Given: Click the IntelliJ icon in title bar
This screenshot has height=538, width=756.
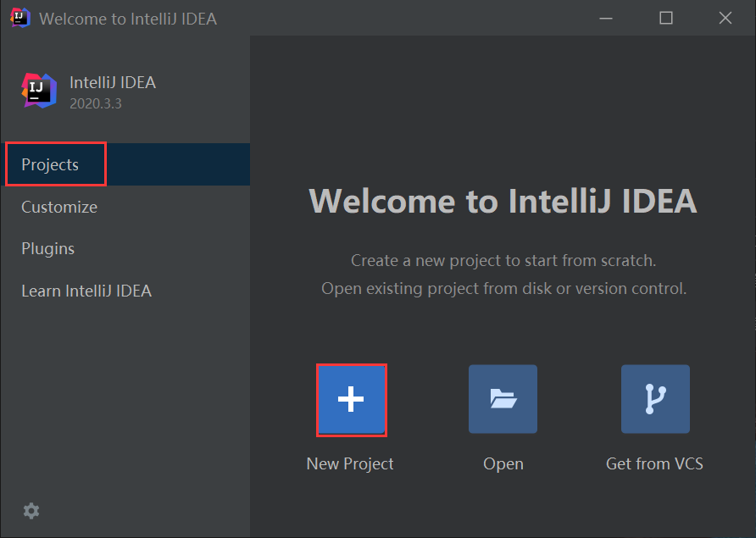Looking at the screenshot, I should pos(19,19).
